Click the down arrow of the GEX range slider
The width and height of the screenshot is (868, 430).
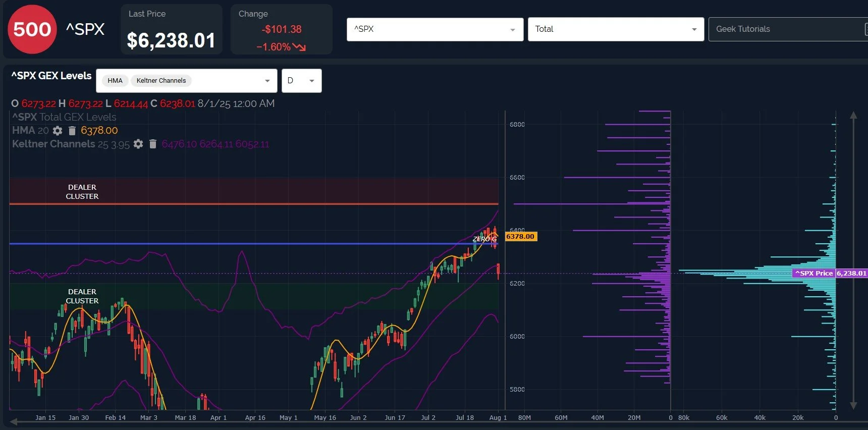[853, 405]
